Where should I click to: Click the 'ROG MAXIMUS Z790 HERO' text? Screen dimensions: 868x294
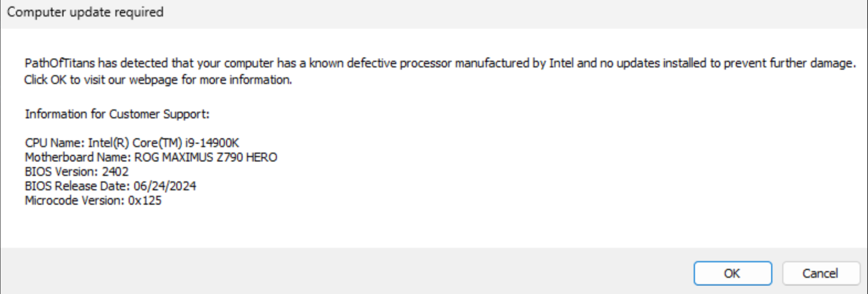click(x=206, y=157)
